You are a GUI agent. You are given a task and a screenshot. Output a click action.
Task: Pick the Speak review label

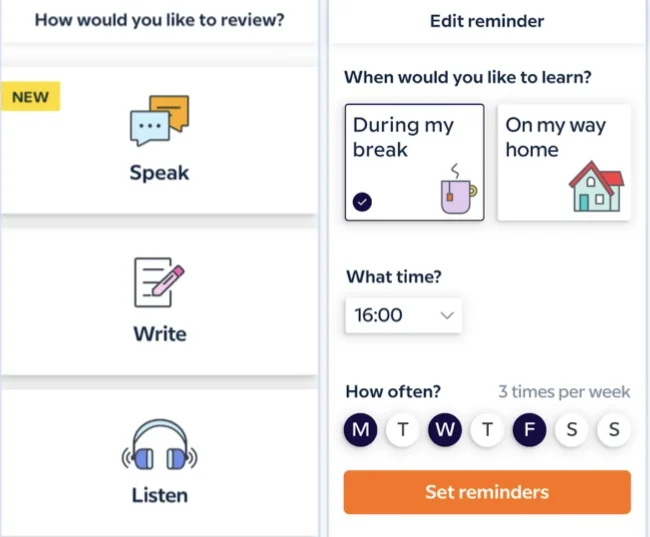click(x=160, y=173)
